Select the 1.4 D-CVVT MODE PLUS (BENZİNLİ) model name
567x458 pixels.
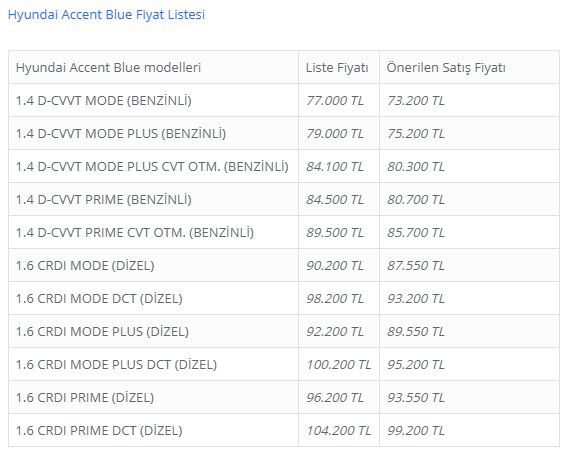[121, 133]
